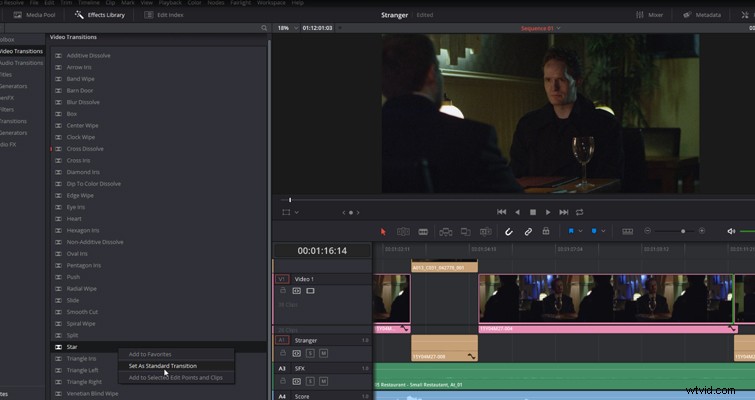Solo the Stranger audio track
The height and width of the screenshot is (400, 755).
tap(310, 353)
